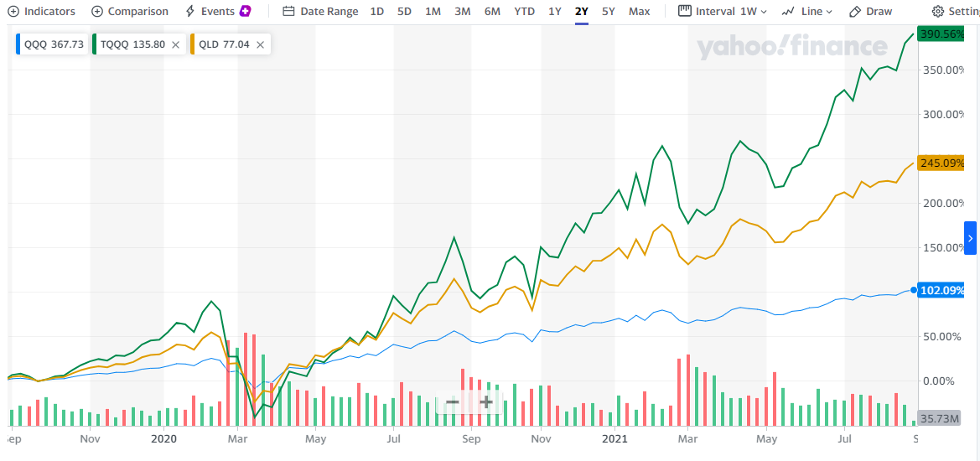Zoom in with the plus button
This screenshot has width=980, height=461.
(x=486, y=401)
